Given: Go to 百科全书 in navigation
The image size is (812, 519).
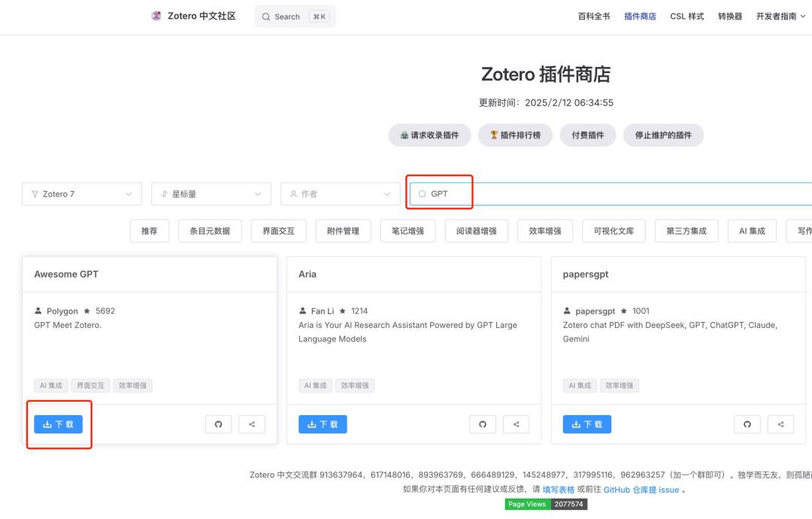Looking at the screenshot, I should 594,17.
